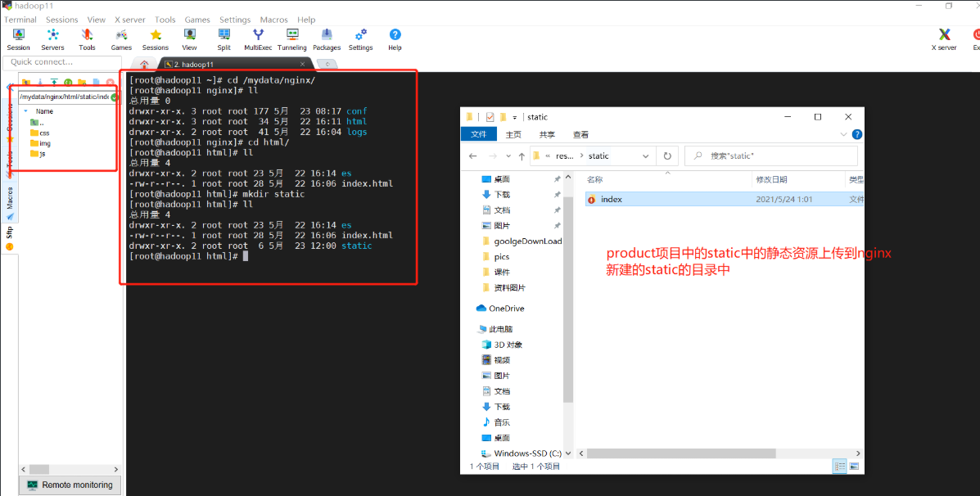
Task: Switch to the Macros side tab
Action: click(x=9, y=203)
